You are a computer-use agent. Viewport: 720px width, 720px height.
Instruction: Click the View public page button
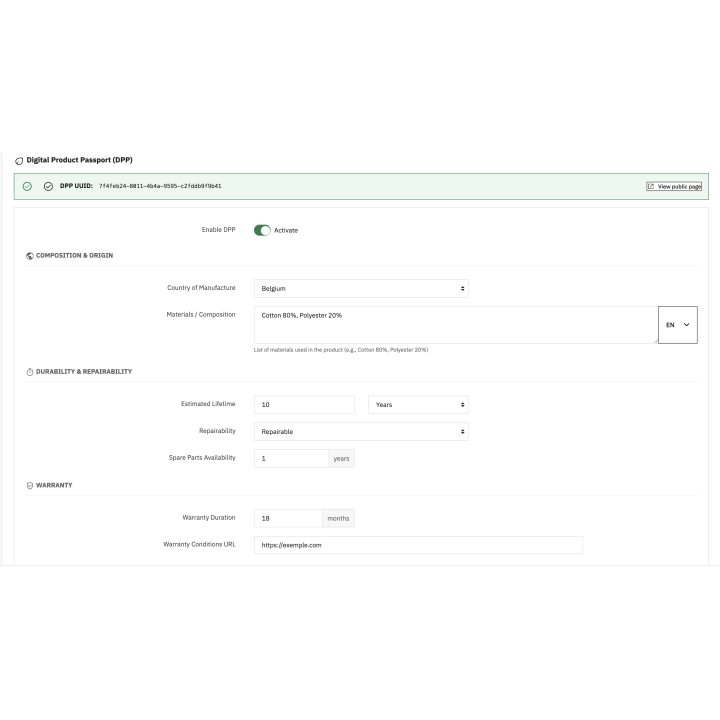pyautogui.click(x=674, y=186)
